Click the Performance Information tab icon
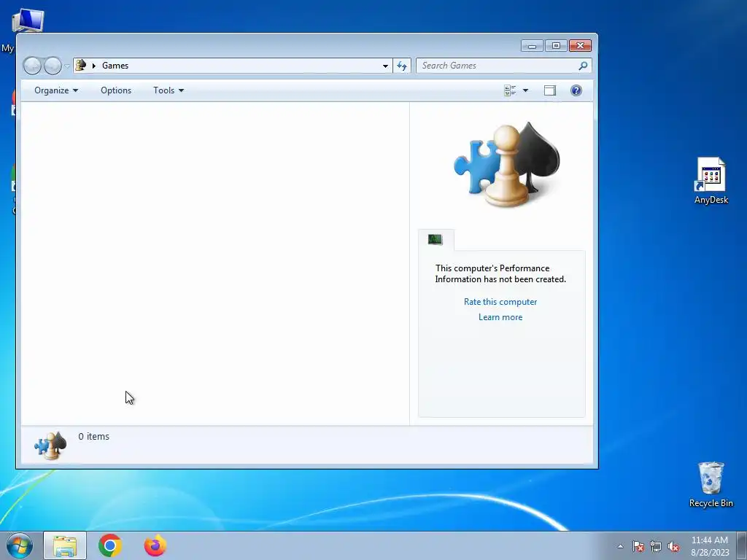 point(436,239)
